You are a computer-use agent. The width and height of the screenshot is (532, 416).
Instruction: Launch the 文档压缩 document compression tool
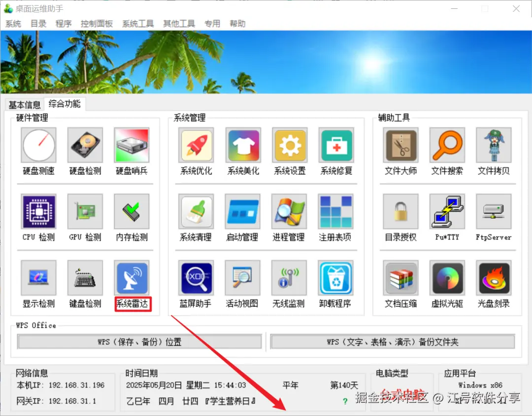[x=400, y=277]
